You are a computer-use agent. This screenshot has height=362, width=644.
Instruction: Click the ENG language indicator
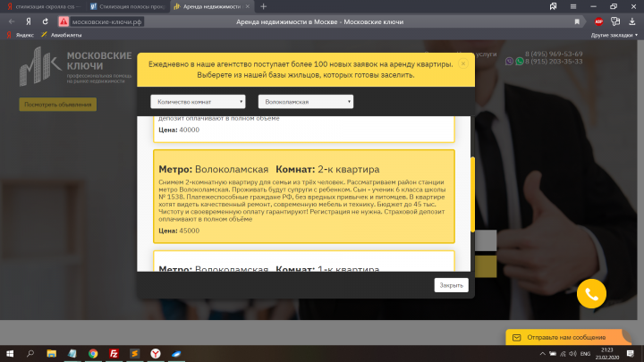click(585, 354)
